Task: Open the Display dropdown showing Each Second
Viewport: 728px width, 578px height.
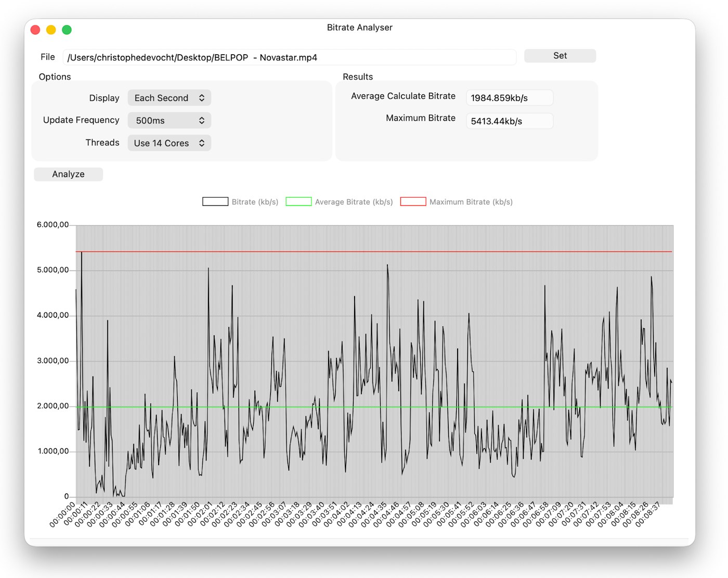Action: pos(169,98)
